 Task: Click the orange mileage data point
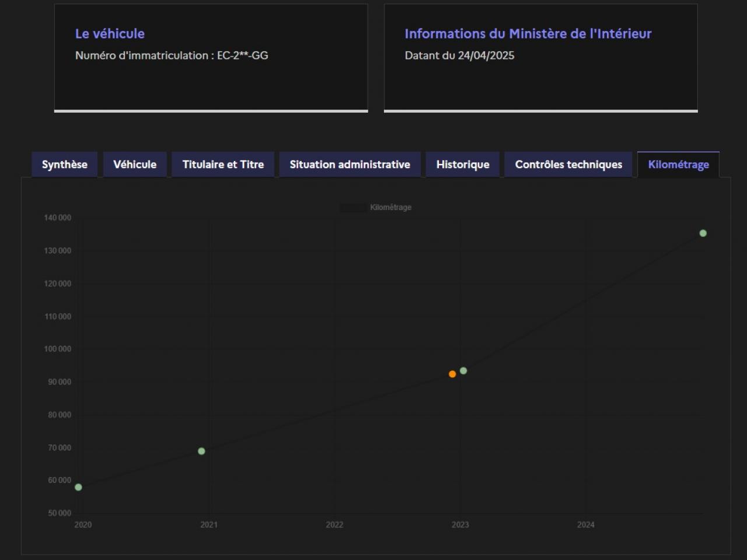point(452,374)
